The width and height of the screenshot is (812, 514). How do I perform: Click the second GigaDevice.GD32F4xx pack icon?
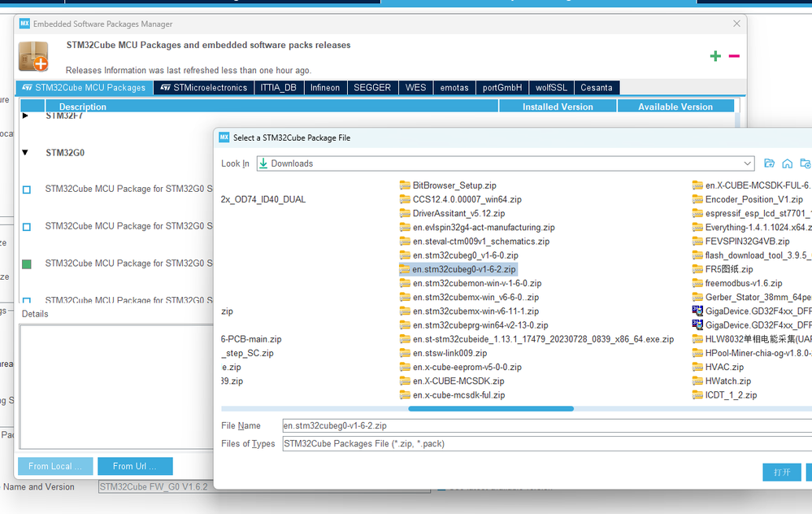(697, 325)
